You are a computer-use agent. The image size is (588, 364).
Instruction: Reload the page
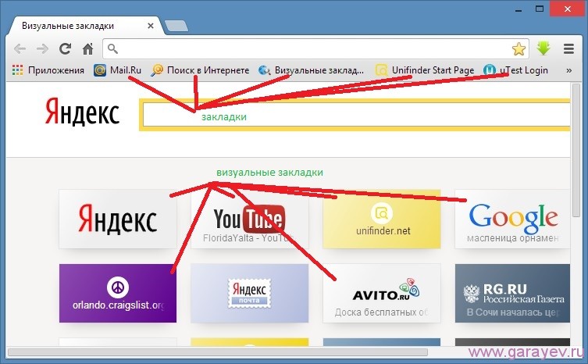coord(66,48)
